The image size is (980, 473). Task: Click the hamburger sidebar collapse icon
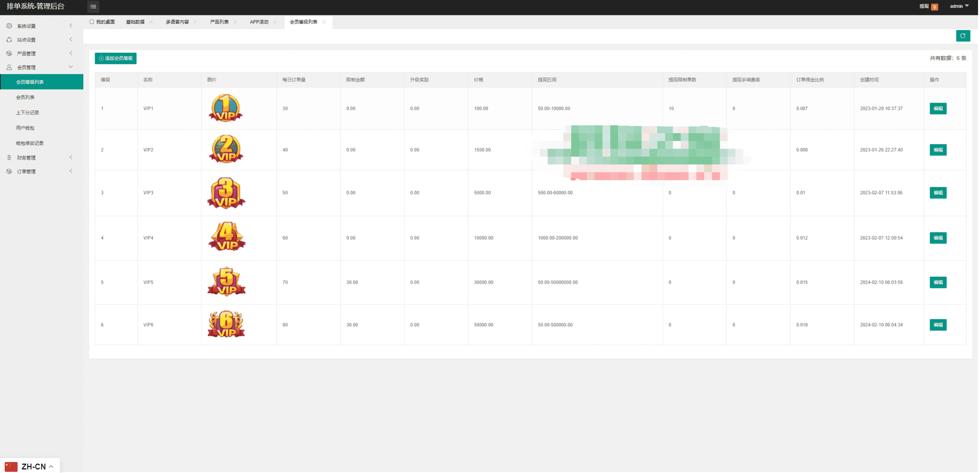click(93, 6)
